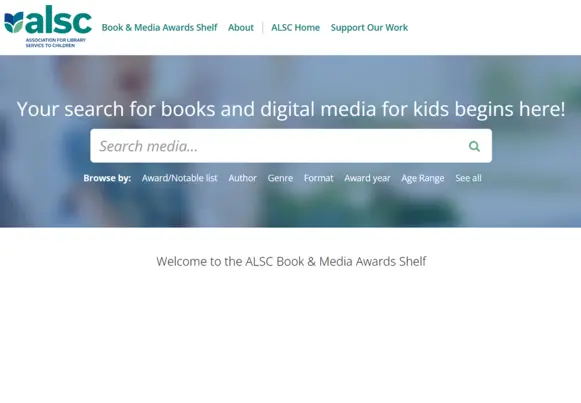Browse by Age Range
Screen dimensions: 581x403
coord(422,178)
